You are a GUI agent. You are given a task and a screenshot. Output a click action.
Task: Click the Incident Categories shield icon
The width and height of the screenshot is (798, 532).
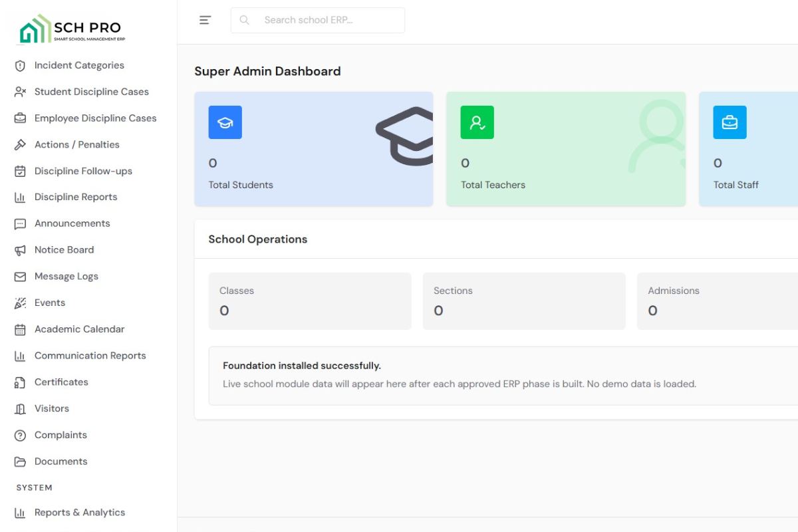click(x=21, y=65)
